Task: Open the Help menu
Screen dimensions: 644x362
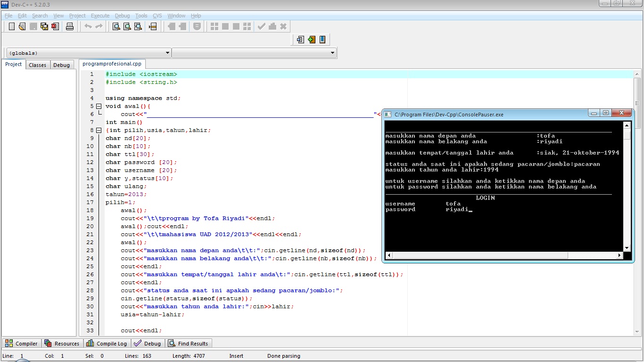Action: click(x=196, y=16)
